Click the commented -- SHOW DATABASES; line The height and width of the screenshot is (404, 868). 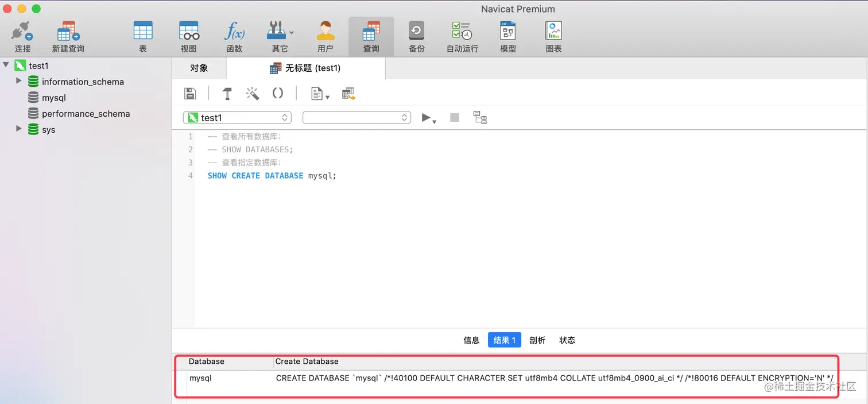tap(250, 149)
